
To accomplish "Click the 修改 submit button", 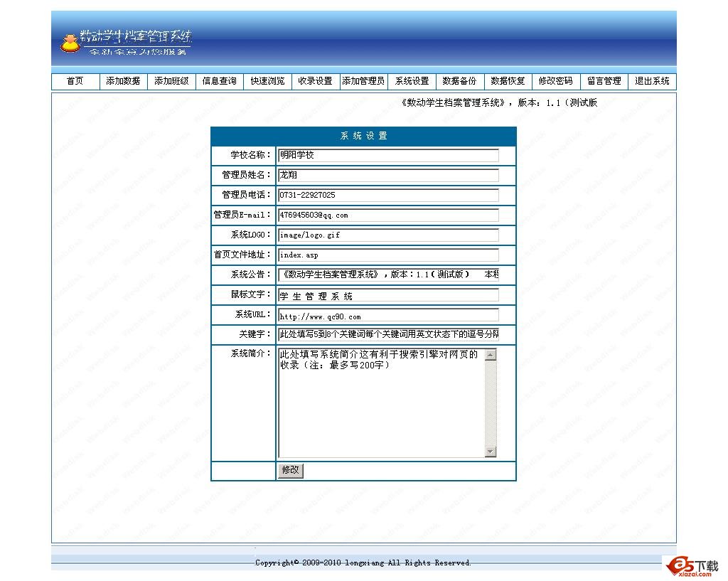I will tap(290, 470).
